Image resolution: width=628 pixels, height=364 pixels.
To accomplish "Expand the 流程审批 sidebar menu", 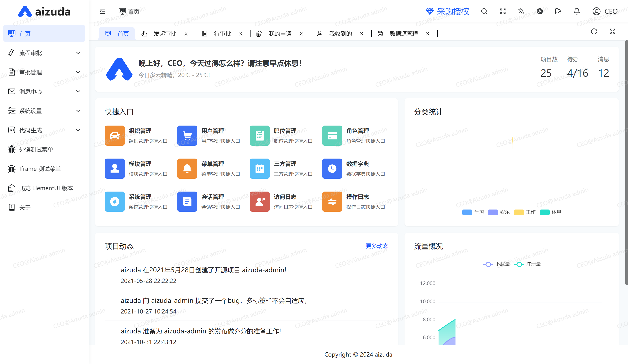I will pos(44,53).
